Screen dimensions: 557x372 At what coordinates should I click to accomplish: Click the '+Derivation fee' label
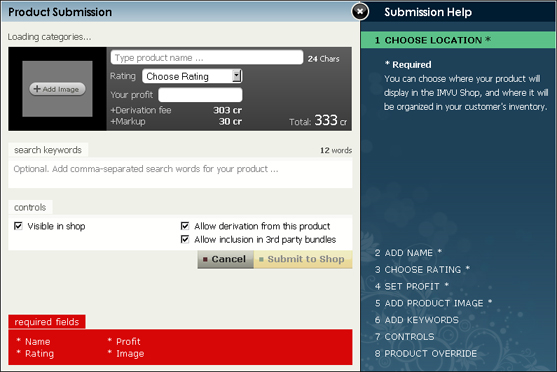pyautogui.click(x=141, y=110)
